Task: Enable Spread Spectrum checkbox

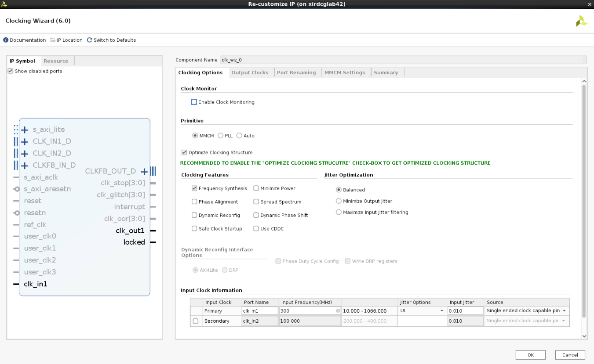Action: coord(256,202)
